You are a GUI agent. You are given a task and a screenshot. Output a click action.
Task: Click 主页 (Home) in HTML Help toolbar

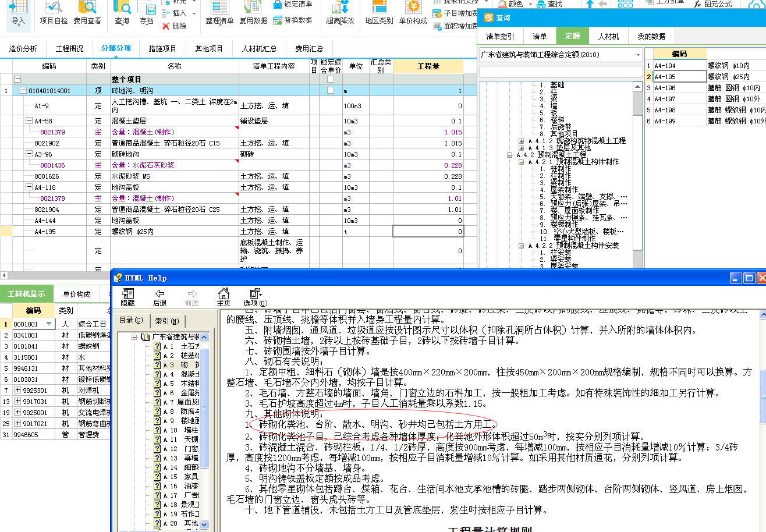pos(224,297)
